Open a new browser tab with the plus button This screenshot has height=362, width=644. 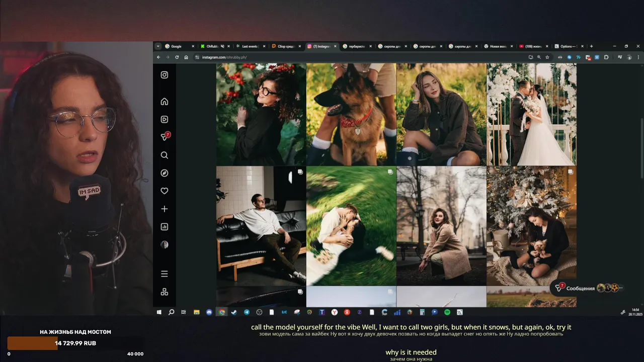591,46
